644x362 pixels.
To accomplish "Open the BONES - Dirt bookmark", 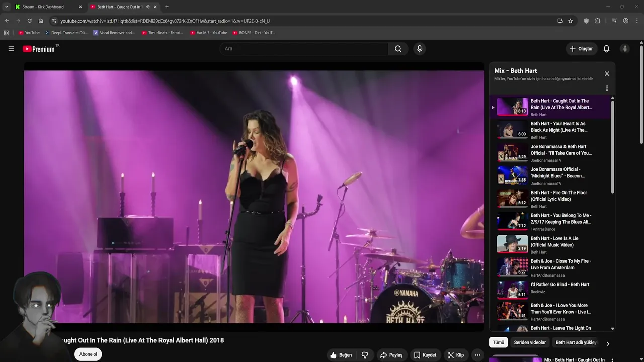I will [254, 33].
